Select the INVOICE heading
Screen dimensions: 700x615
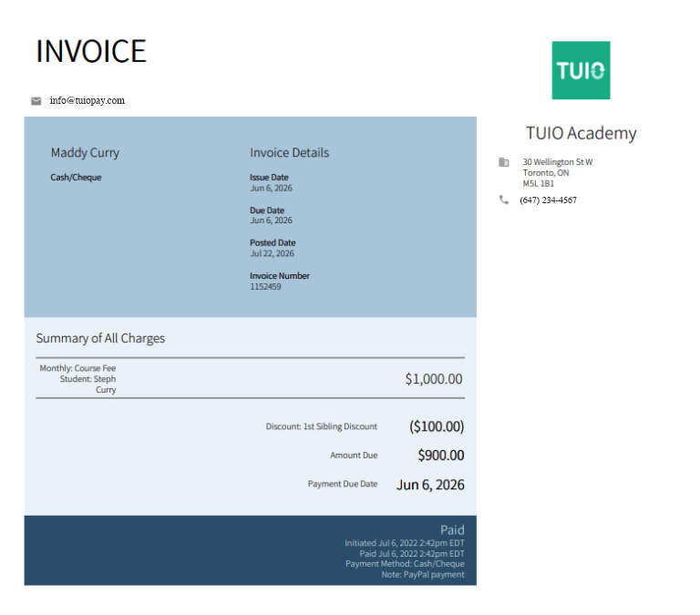click(91, 51)
